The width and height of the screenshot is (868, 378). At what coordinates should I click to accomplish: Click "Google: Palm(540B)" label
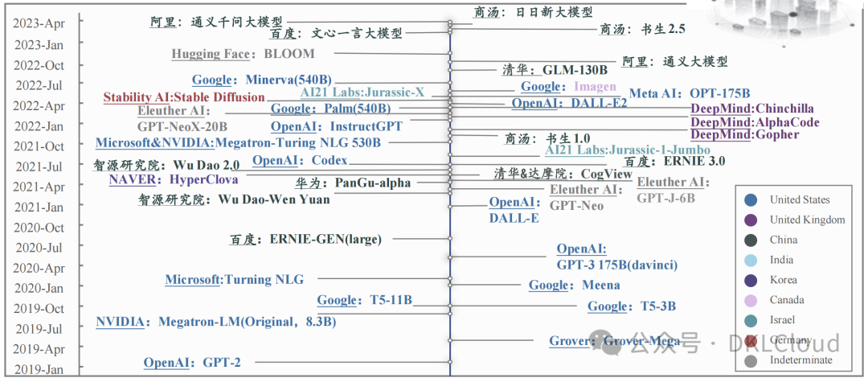tap(330, 108)
